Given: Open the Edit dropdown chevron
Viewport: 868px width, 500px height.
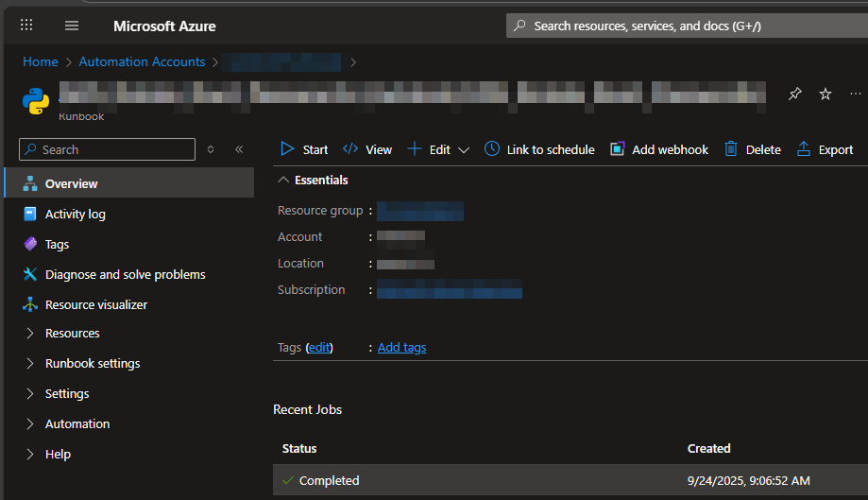Looking at the screenshot, I should [x=464, y=150].
